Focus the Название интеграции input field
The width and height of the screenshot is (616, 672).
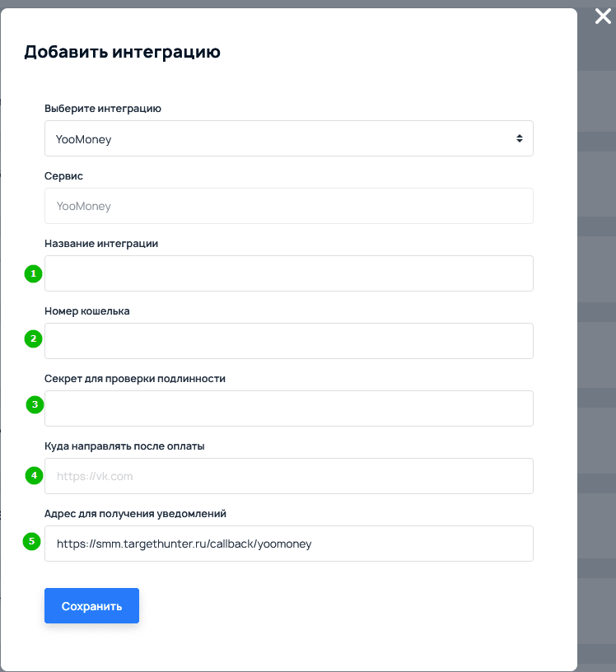(288, 273)
